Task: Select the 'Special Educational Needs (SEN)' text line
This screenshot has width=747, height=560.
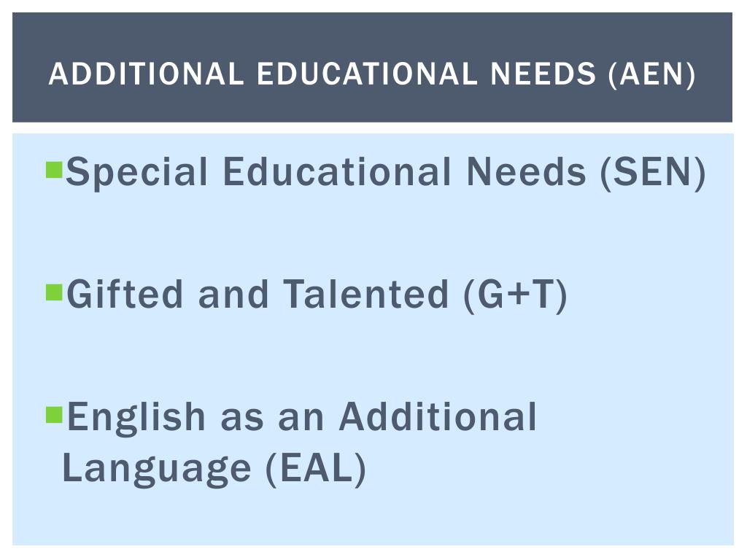Action: click(x=386, y=172)
